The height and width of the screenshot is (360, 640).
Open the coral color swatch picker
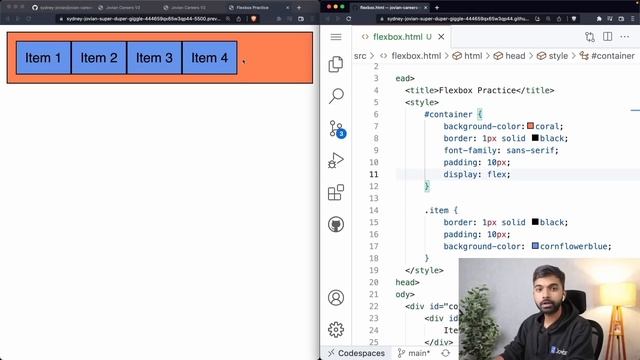(x=530, y=126)
